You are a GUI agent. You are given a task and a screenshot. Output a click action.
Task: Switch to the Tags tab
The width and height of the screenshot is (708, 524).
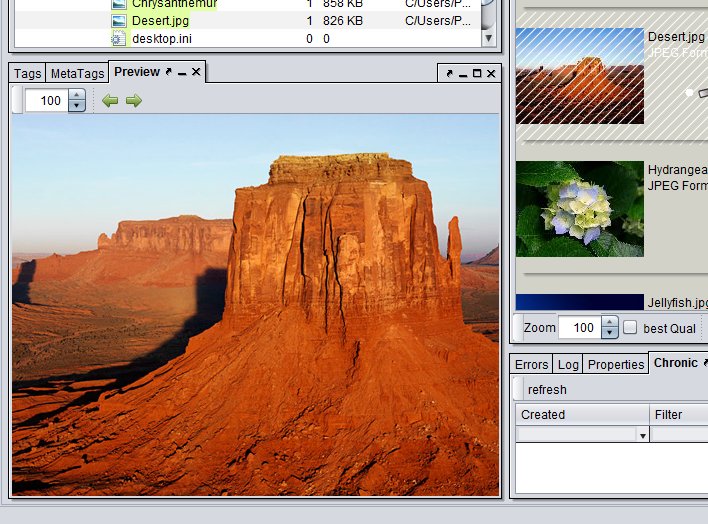tap(28, 73)
